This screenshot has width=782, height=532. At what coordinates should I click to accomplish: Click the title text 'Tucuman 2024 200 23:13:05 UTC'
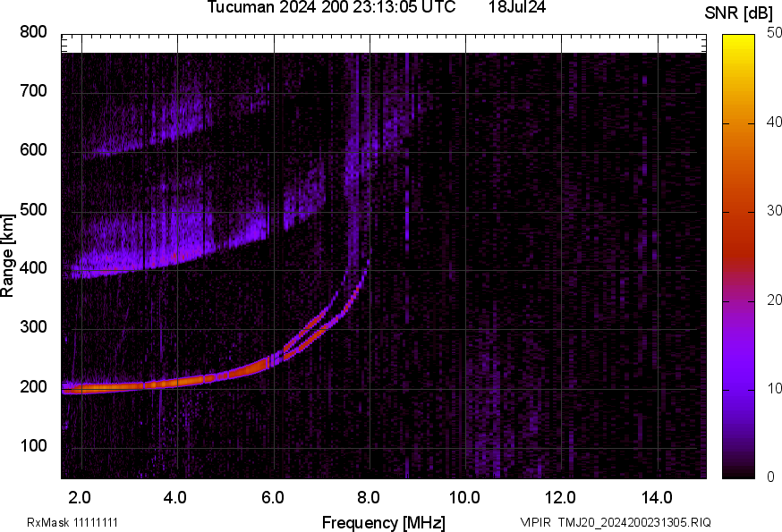point(331,7)
